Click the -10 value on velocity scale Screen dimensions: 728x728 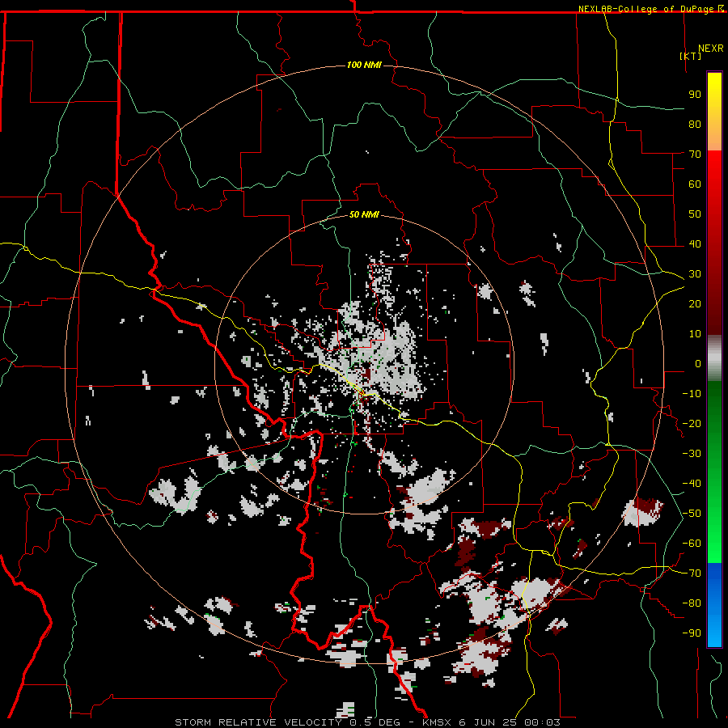click(692, 394)
